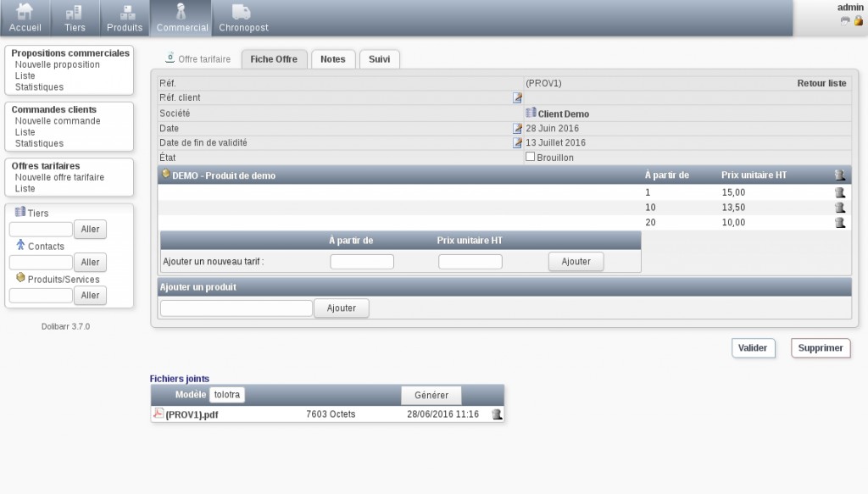
Task: Focus the Tiers search field
Action: tap(41, 230)
